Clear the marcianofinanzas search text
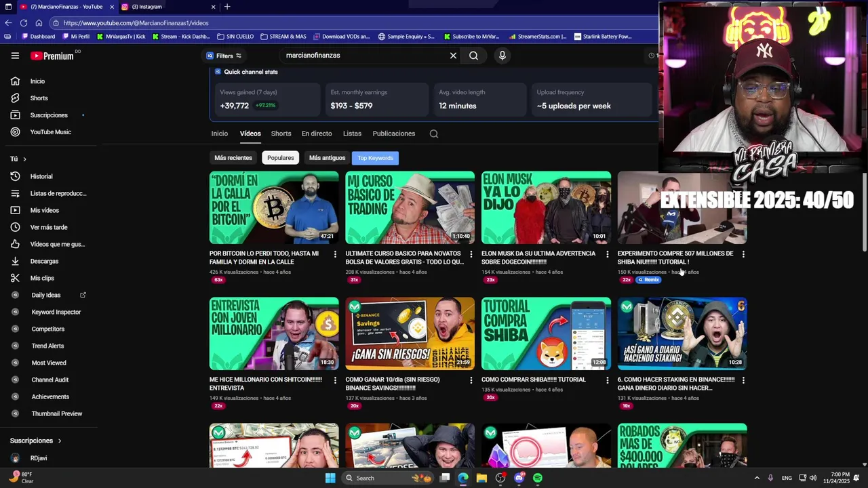Viewport: 868px width, 488px height. (x=453, y=56)
